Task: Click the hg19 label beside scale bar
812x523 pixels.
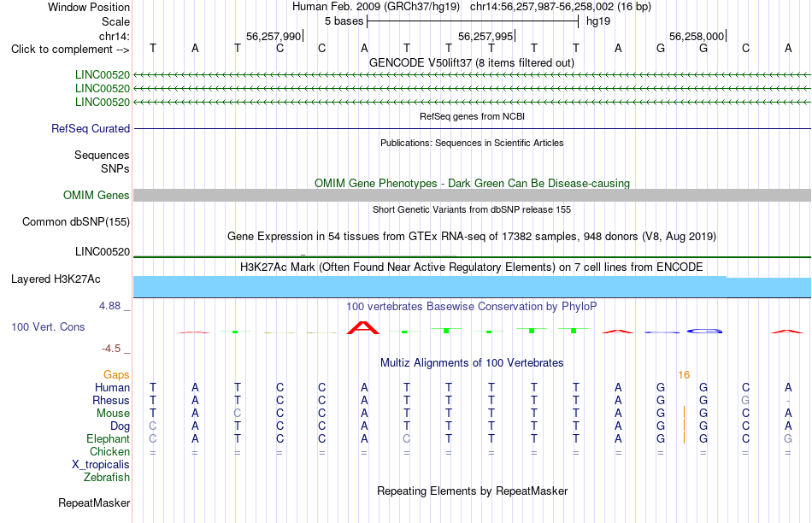Action: pos(598,21)
